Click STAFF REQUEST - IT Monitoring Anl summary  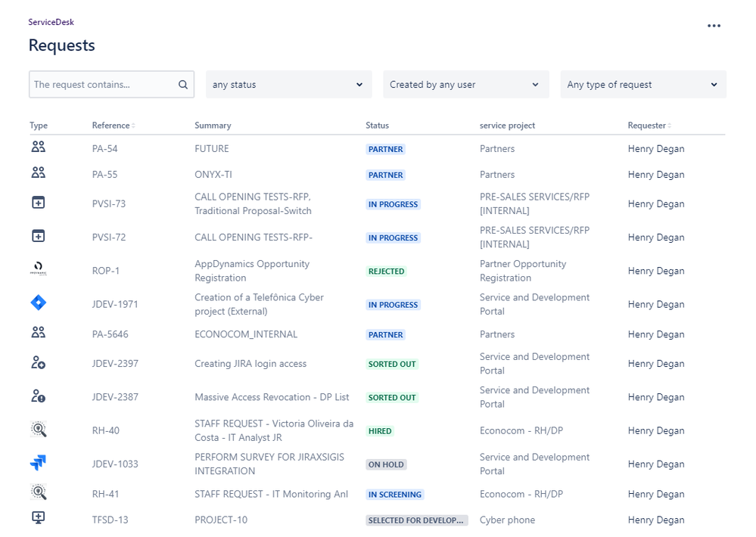pyautogui.click(x=272, y=494)
